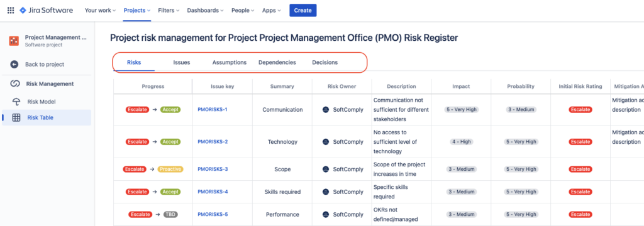Click the Risk Management link icon
Image resolution: width=644 pixels, height=226 pixels.
(15, 83)
